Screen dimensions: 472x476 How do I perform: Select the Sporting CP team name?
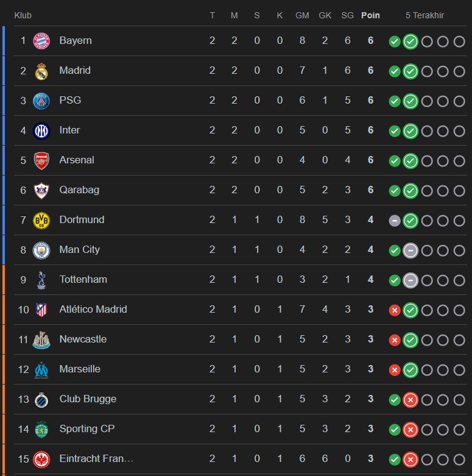(87, 429)
